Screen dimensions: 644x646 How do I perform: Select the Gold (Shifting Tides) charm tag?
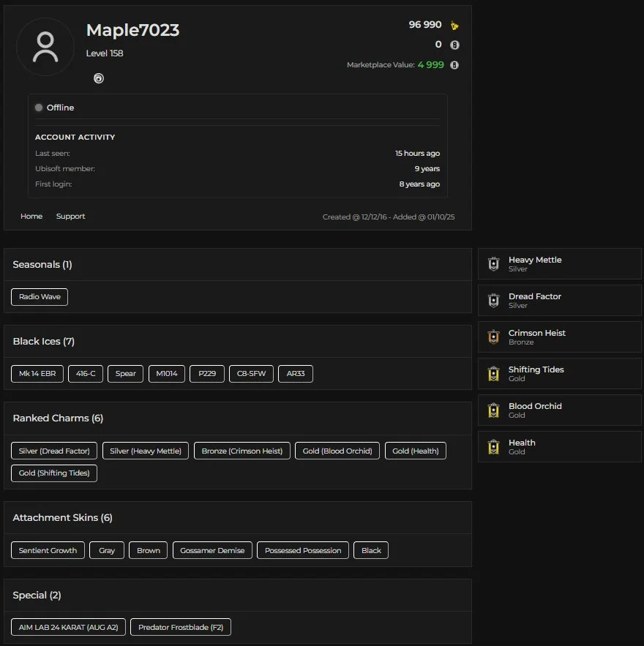click(x=54, y=473)
